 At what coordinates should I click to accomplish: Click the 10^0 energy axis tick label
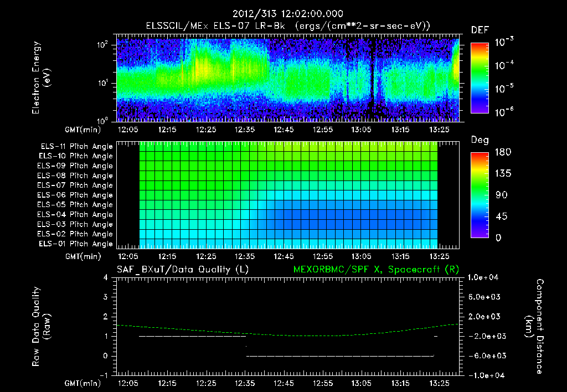102,120
